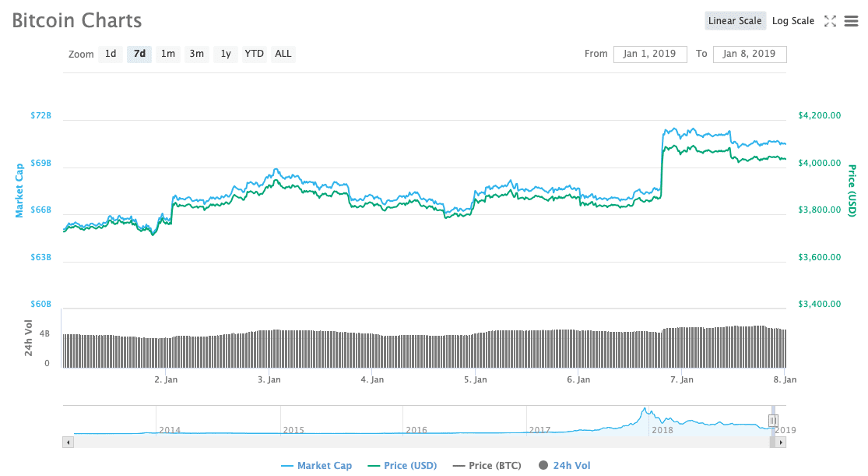
Task: Click the $3,800.00 price axis label
Action: (x=819, y=210)
